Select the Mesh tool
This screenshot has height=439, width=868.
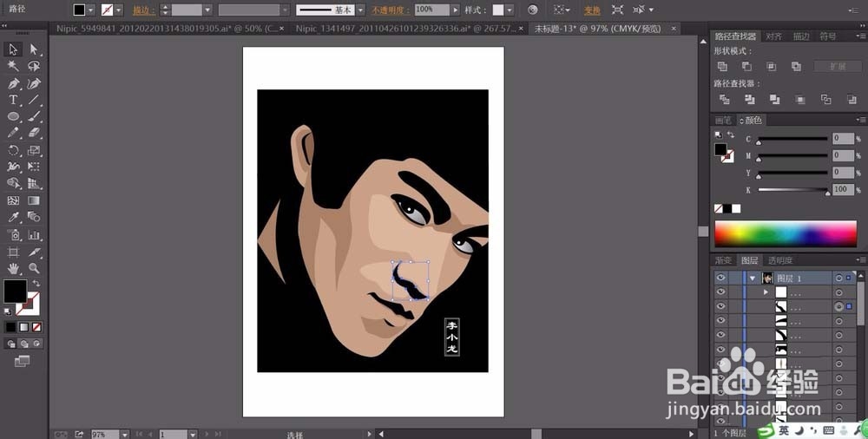13,200
